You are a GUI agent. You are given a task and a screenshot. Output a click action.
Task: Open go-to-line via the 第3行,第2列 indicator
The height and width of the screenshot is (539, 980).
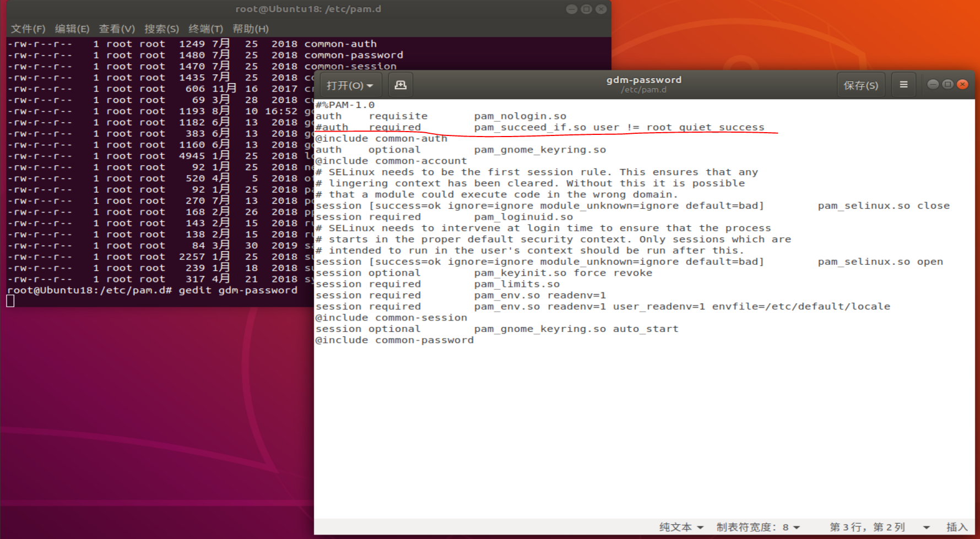point(869,527)
